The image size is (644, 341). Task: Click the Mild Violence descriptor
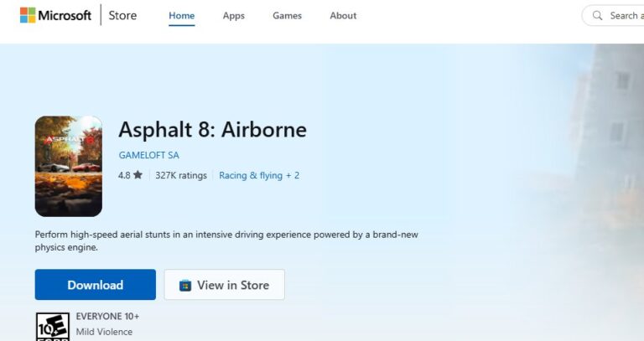coord(104,332)
